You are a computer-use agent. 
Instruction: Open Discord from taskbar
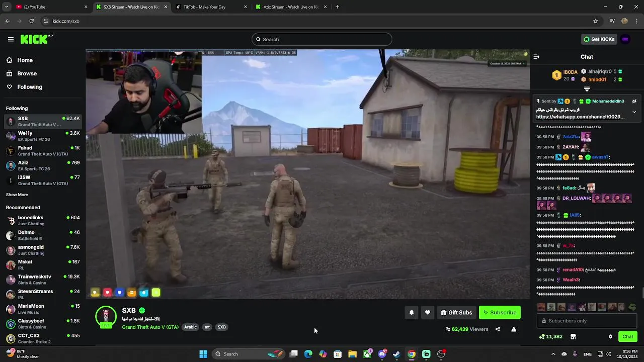(x=382, y=354)
